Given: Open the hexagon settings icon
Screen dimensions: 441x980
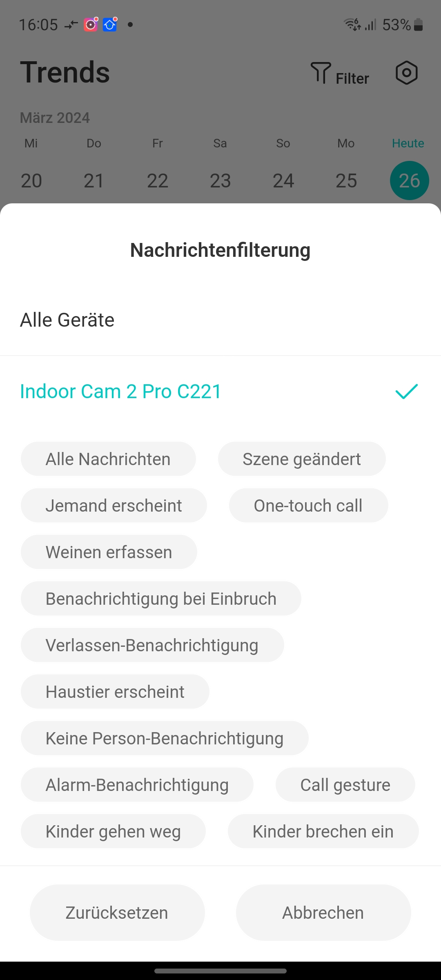Looking at the screenshot, I should point(407,73).
